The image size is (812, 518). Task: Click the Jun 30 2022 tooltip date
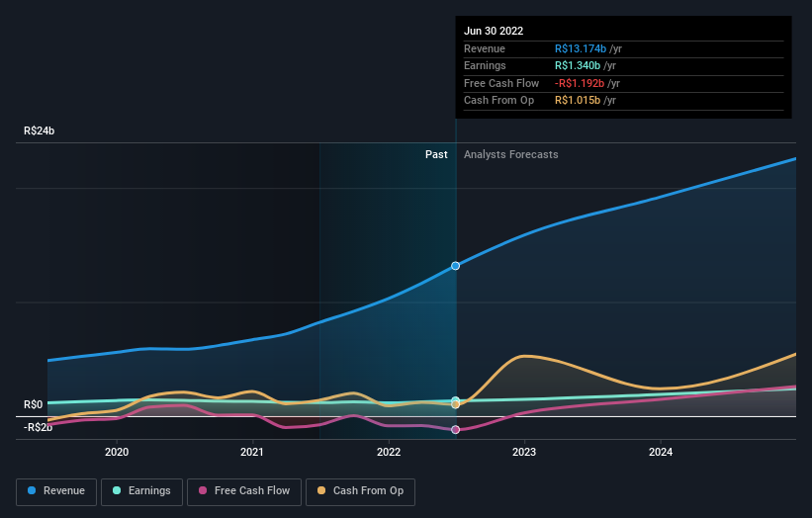(494, 31)
